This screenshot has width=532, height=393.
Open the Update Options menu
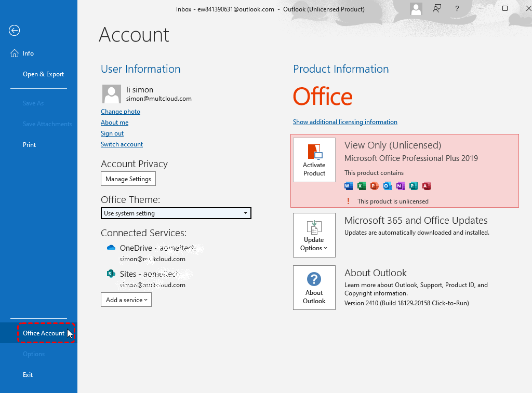click(x=314, y=235)
